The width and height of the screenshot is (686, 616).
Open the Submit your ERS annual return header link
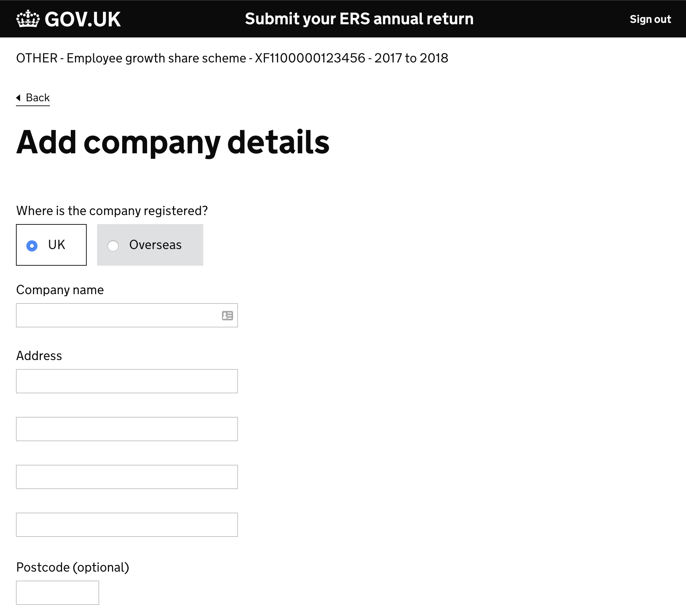coord(359,19)
